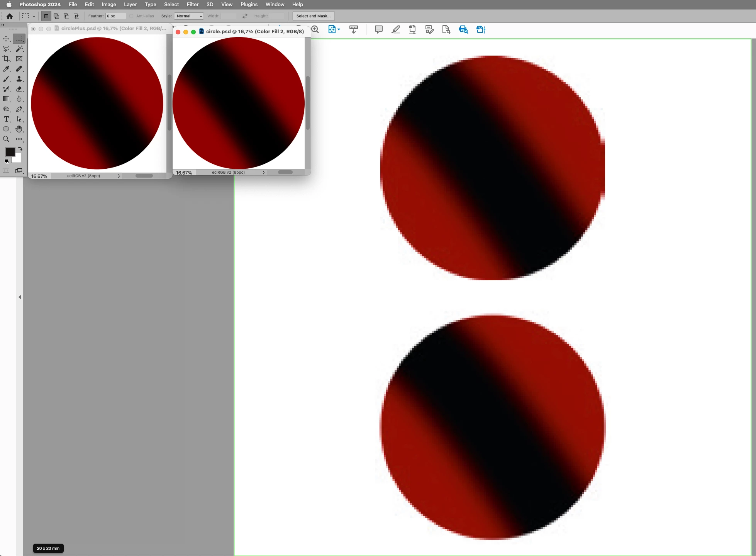Select the Eyedropper tool
This screenshot has height=556, width=756.
(6, 69)
